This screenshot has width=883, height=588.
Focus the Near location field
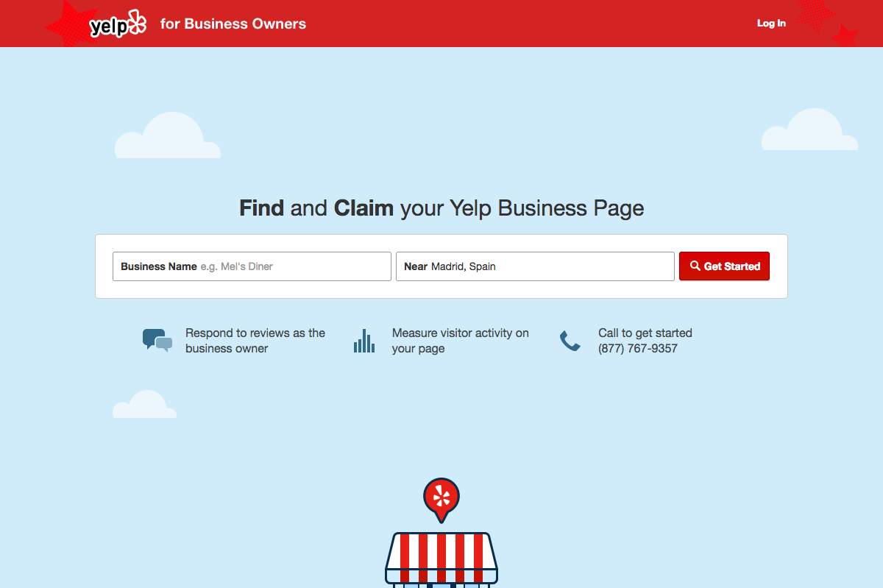535,266
